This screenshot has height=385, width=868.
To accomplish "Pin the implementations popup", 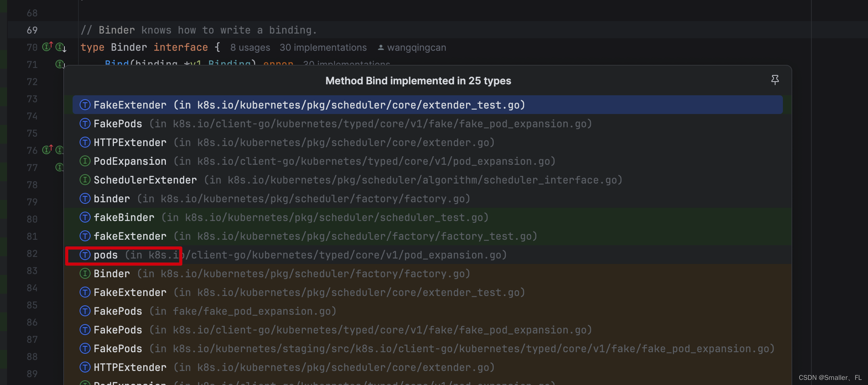I will point(775,80).
